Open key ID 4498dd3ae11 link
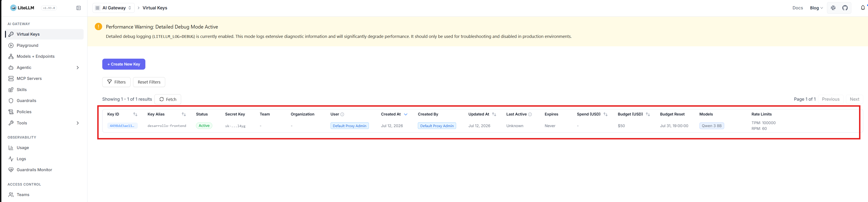The width and height of the screenshot is (868, 202). tap(122, 126)
